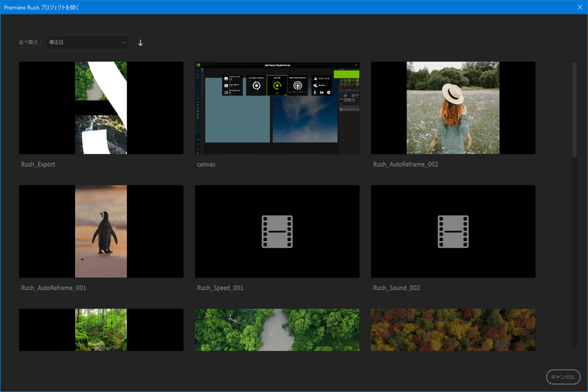The image size is (588, 392).
Task: Close the Premiere Rush open project dialog
Action: pyautogui.click(x=579, y=7)
